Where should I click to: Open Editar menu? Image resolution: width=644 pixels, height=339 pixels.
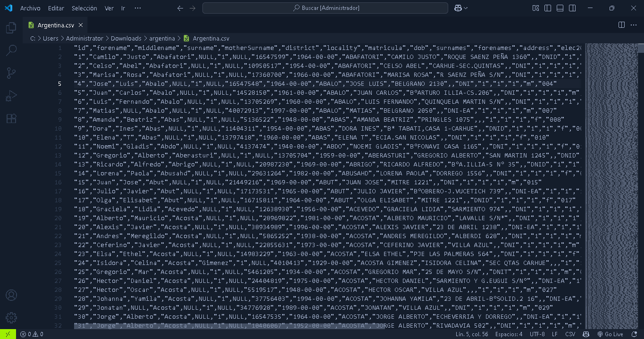coord(56,8)
